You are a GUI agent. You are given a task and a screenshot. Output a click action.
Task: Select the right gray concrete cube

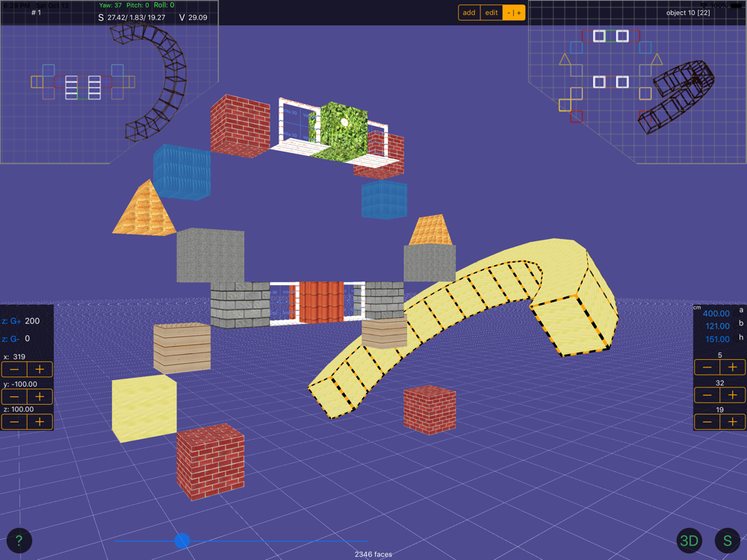pos(430,264)
